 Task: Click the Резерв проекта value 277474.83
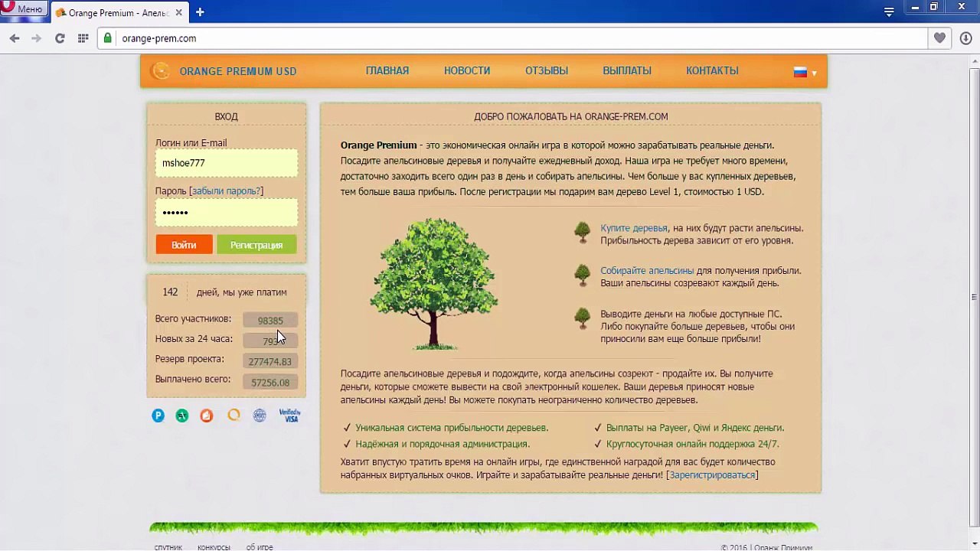[x=270, y=361]
